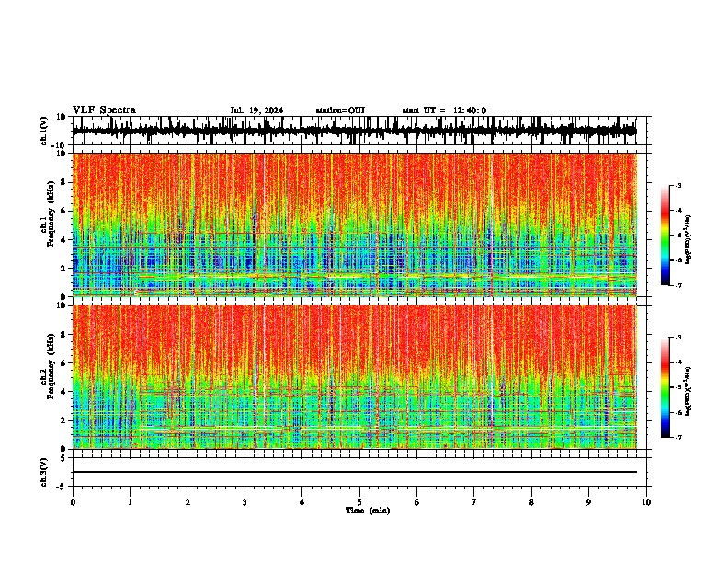Click the flat ch.3 voltage line
Image resolution: width=728 pixels, height=563 pixels.
click(355, 472)
